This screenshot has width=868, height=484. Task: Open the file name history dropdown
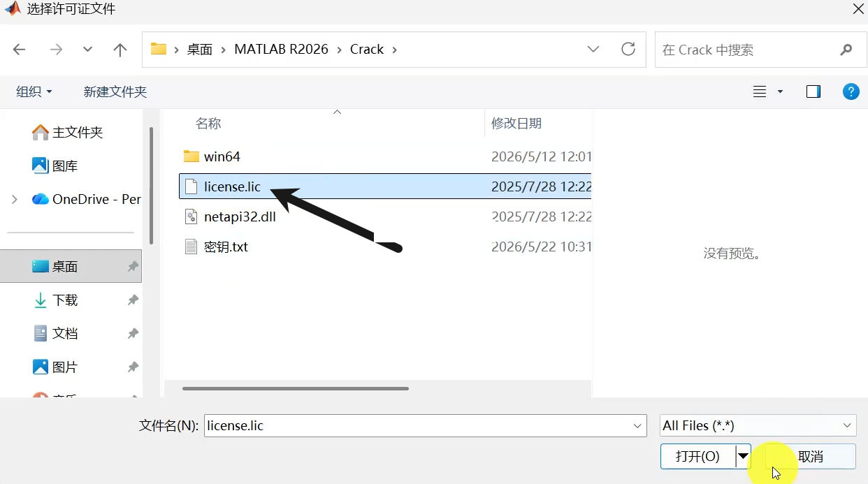(x=638, y=425)
